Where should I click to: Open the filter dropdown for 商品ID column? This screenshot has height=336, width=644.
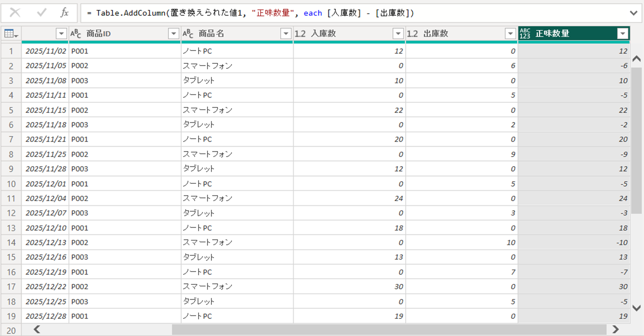click(174, 34)
